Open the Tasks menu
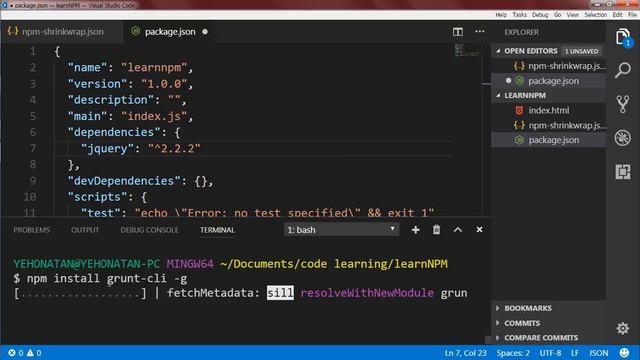Image resolution: width=640 pixels, height=360 pixels. (519, 15)
